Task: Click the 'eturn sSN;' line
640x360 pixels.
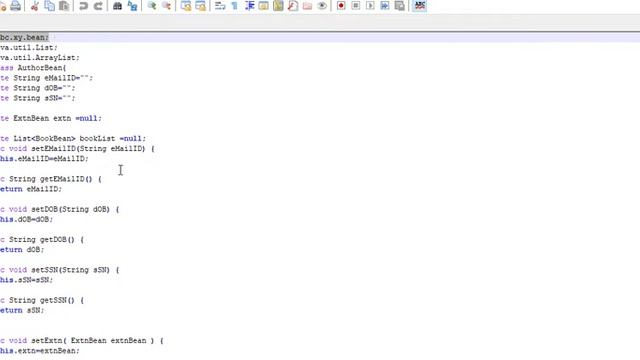Action: coord(22,311)
